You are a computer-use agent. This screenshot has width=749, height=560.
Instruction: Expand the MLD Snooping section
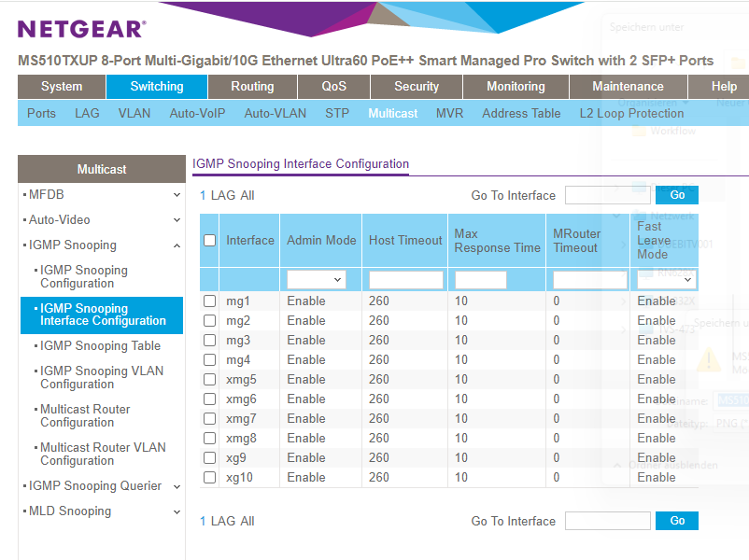(177, 511)
